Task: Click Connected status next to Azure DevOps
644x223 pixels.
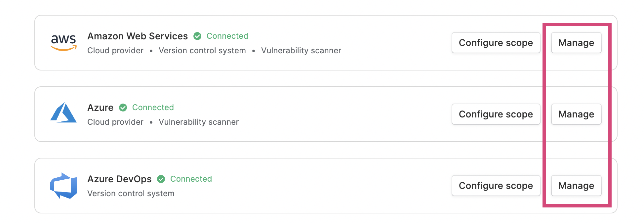Action: [x=191, y=179]
